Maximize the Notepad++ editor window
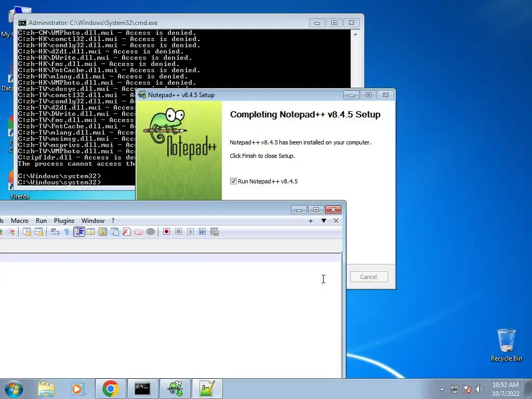This screenshot has width=532, height=399. [x=316, y=210]
